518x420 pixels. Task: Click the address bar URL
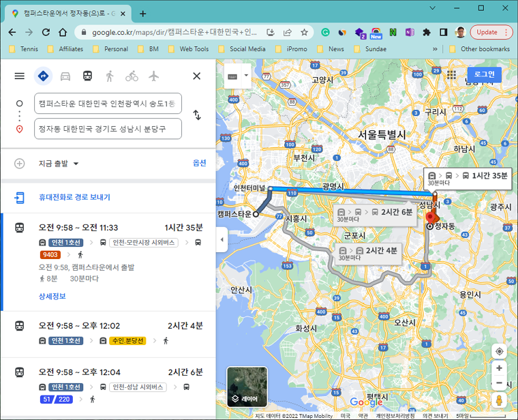tap(174, 32)
